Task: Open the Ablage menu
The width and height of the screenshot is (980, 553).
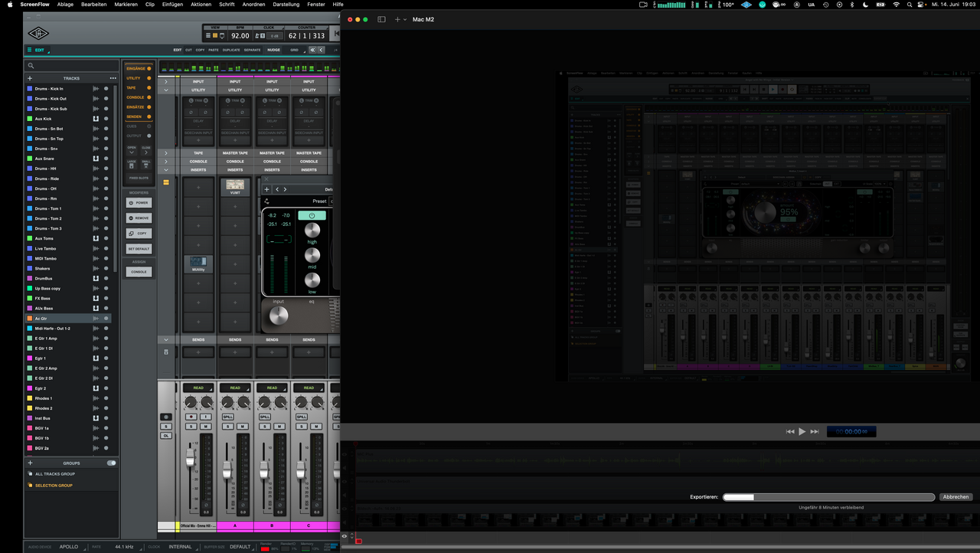Action: (66, 5)
